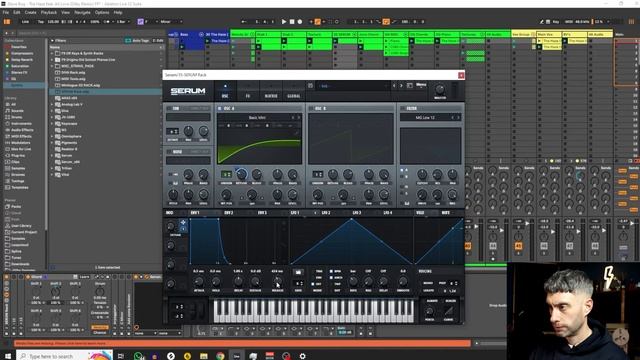Expand the Omnisphere plugin entry
The height and width of the screenshot is (360, 640).
pos(52,136)
